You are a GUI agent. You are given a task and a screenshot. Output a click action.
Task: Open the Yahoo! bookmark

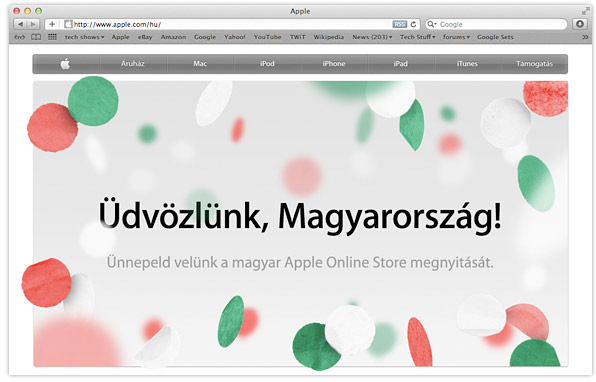tap(235, 37)
